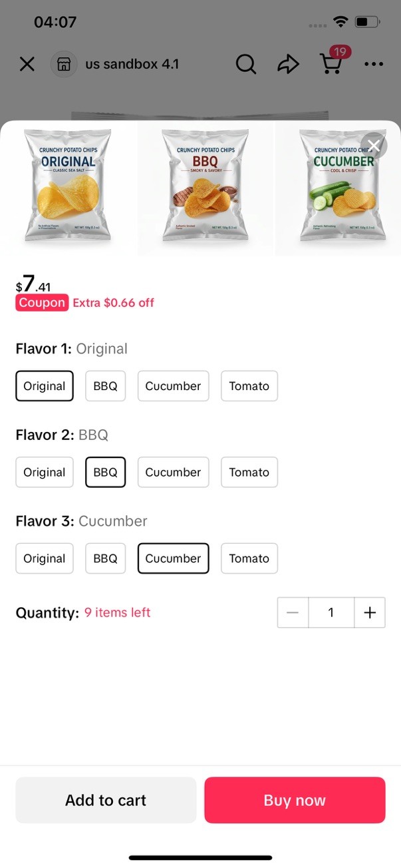
Task: Tap the Add to cart button
Action: (105, 800)
